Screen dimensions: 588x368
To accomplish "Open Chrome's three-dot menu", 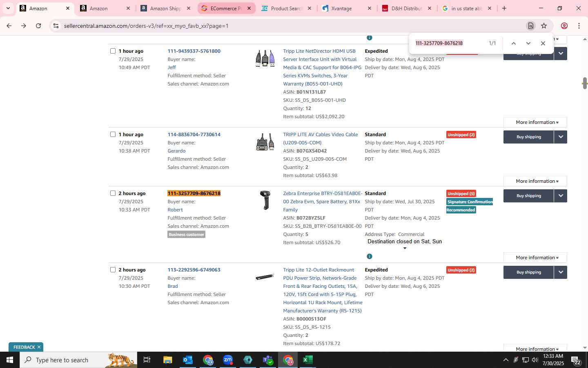I will 579,26.
